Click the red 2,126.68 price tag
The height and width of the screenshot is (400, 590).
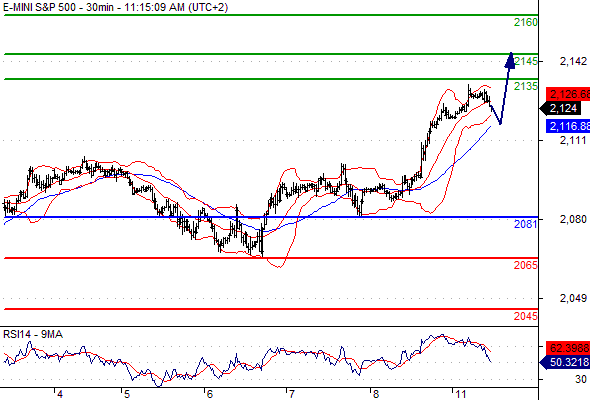pyautogui.click(x=568, y=94)
